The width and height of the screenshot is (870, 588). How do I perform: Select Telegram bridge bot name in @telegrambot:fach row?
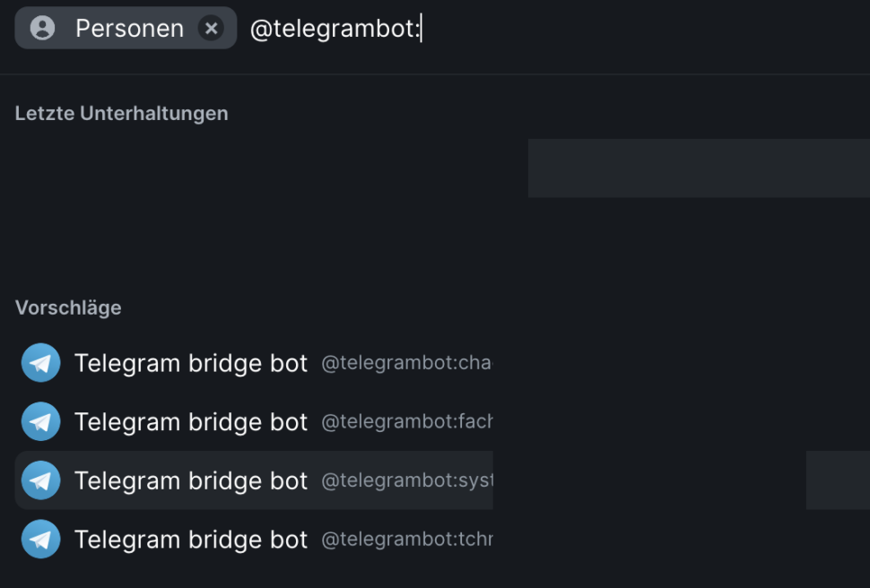coord(191,421)
